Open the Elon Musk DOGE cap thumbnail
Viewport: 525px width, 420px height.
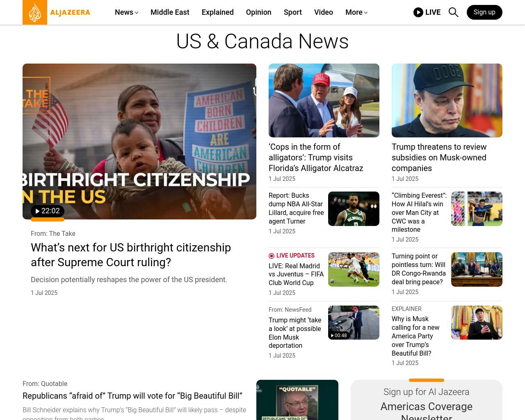pos(447,100)
